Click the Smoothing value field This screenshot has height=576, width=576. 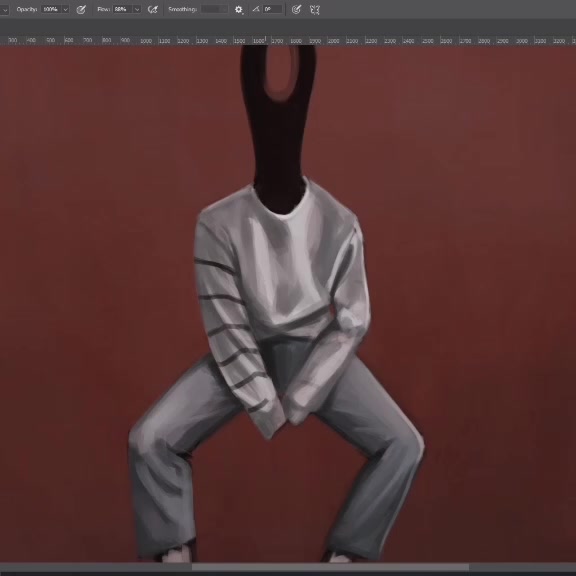point(215,9)
